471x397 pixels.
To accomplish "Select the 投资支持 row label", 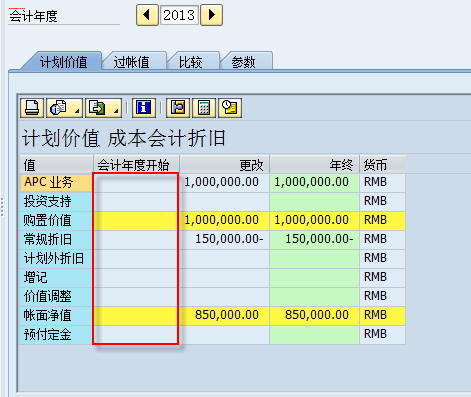I will [x=56, y=201].
